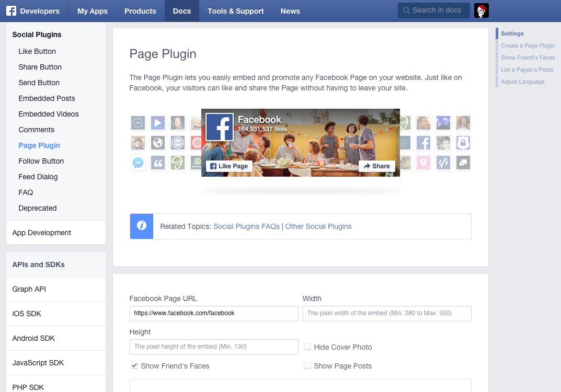Open FAQ in the sidebar
This screenshot has height=392, width=561.
(26, 193)
